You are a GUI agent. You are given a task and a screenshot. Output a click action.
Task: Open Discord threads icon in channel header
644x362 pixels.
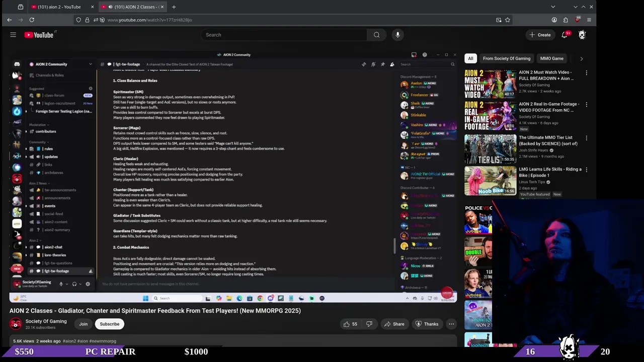tap(364, 64)
